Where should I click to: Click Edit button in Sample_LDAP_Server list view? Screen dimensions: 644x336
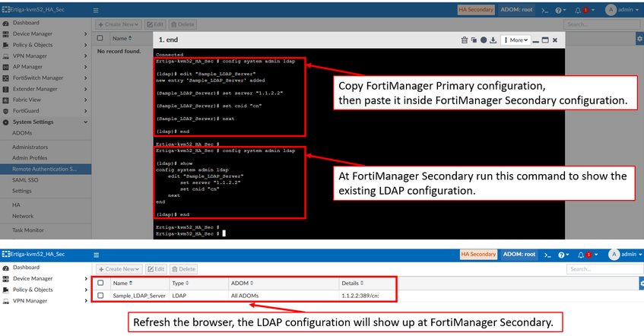click(156, 269)
